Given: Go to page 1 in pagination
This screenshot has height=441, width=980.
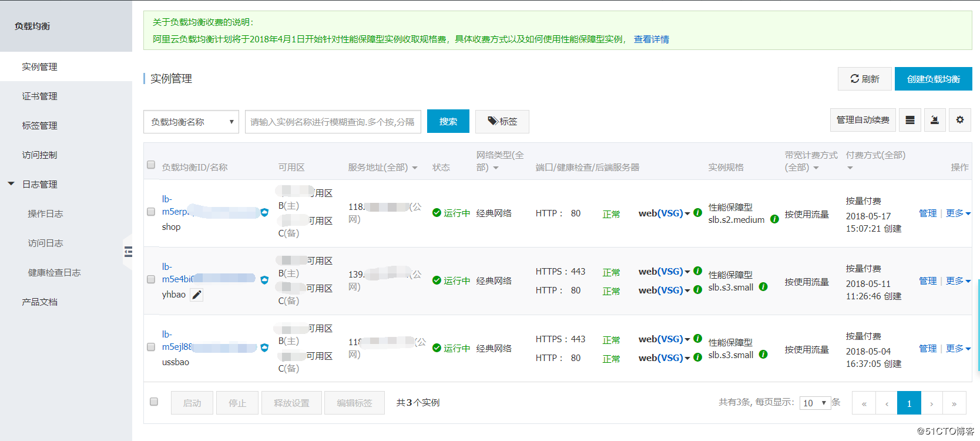Looking at the screenshot, I should pyautogui.click(x=909, y=403).
